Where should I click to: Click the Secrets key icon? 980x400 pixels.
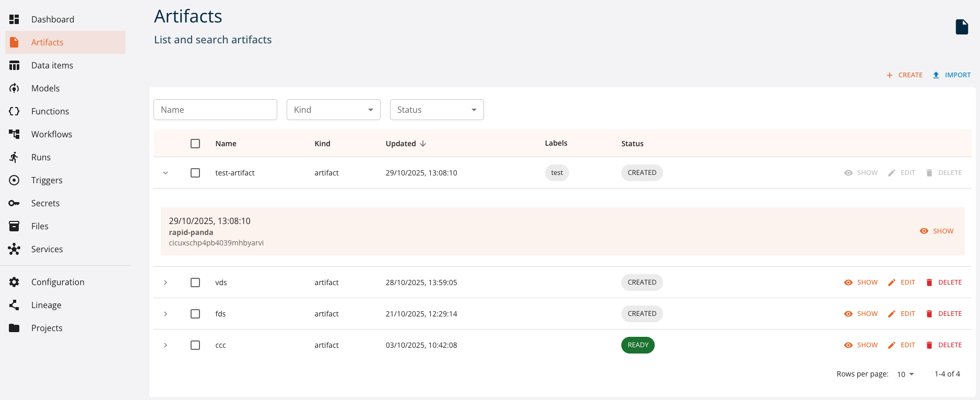coord(14,203)
